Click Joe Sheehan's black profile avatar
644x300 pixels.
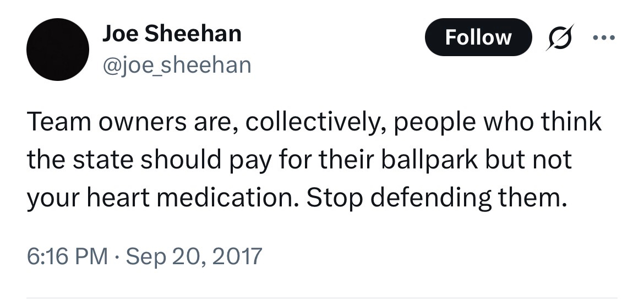[x=58, y=50]
